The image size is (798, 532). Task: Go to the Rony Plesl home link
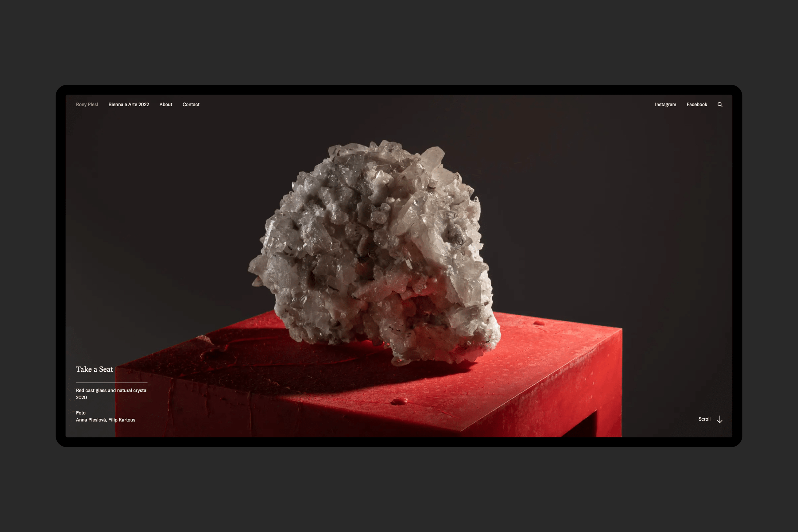pyautogui.click(x=87, y=104)
